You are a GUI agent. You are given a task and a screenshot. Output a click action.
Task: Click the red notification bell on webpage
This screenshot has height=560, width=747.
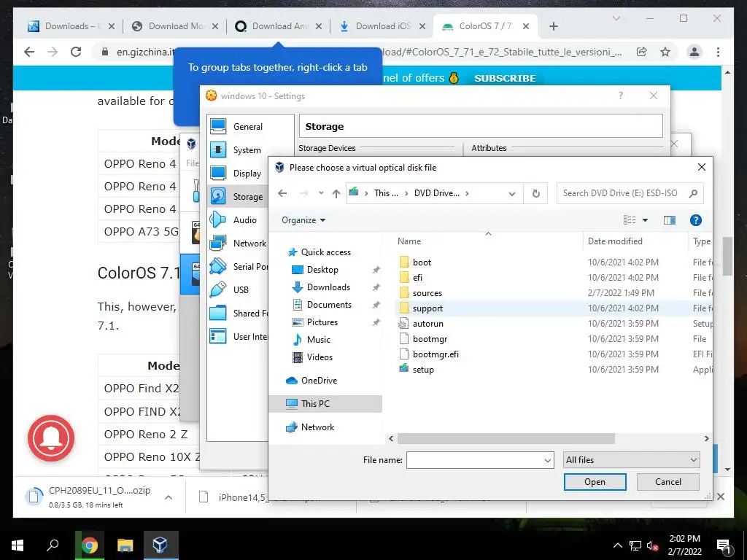click(x=51, y=438)
